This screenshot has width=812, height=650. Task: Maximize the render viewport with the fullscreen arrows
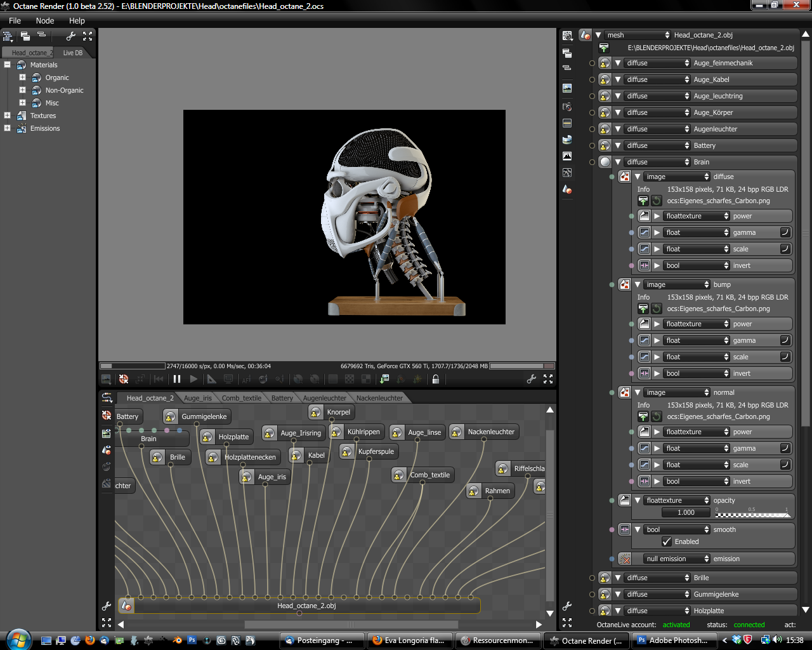[548, 379]
